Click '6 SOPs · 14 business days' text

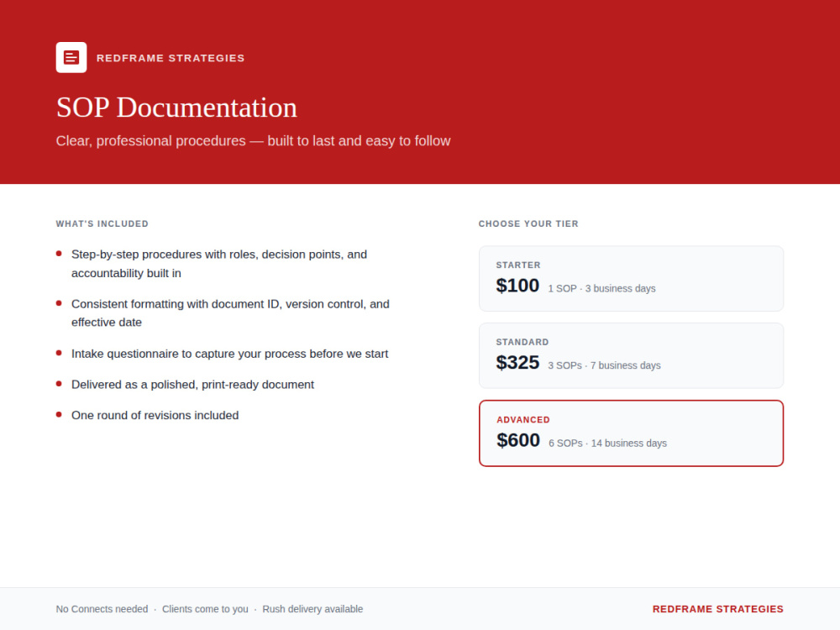tap(607, 444)
